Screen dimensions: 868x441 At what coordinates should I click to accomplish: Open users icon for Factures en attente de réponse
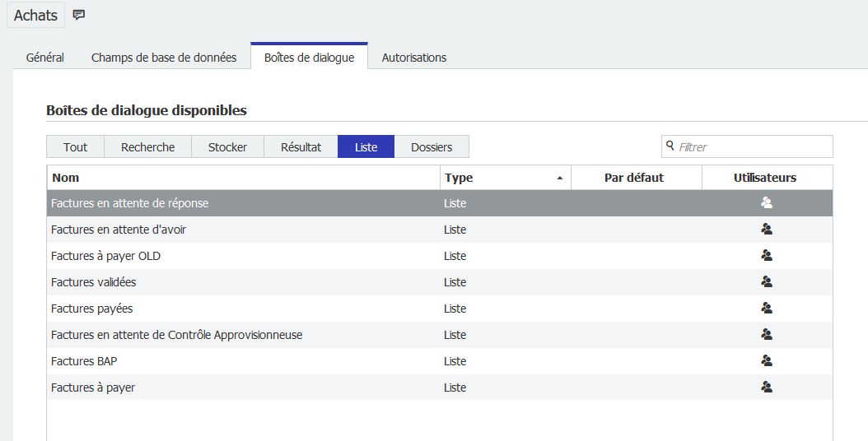pos(767,203)
